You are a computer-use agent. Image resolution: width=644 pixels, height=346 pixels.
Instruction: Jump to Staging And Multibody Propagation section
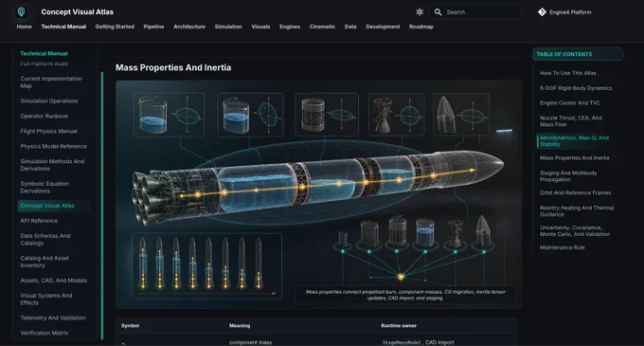pos(568,176)
